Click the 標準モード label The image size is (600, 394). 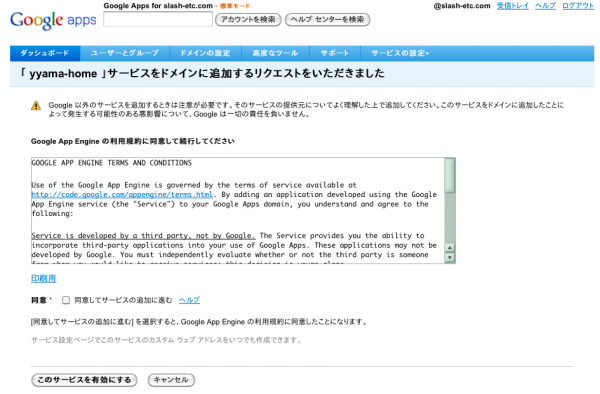tap(235, 6)
